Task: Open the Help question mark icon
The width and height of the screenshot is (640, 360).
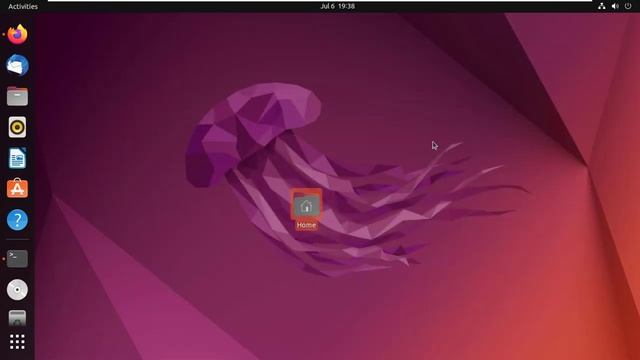Action: (17, 220)
